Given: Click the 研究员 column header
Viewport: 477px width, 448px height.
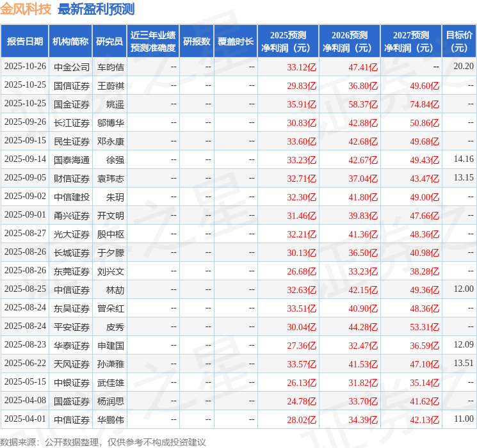Looking at the screenshot, I should (109, 42).
